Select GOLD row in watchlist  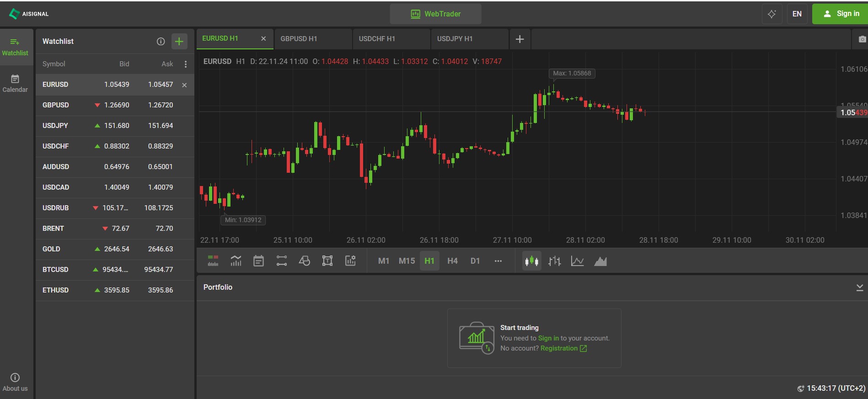pos(115,249)
